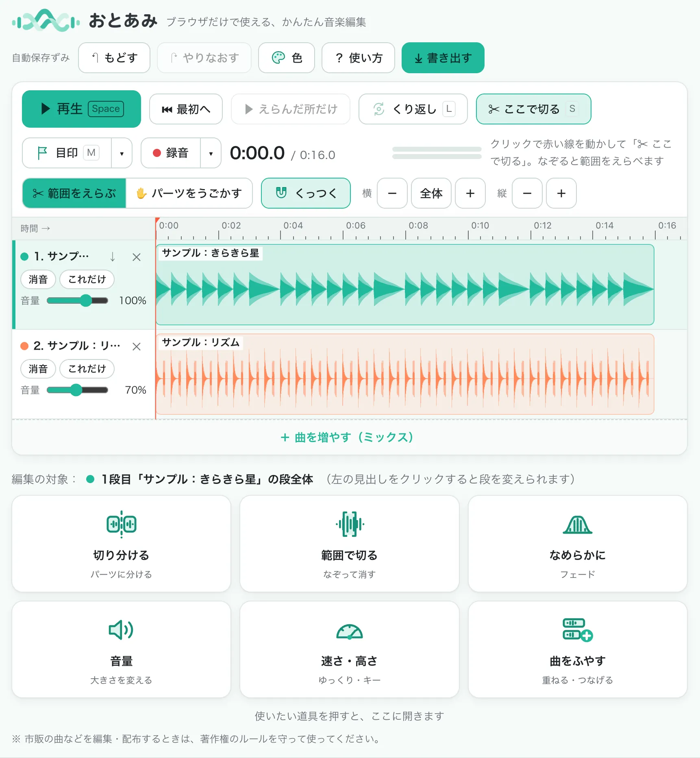
Task: Mute track 1 with 消音
Action: coord(38,279)
